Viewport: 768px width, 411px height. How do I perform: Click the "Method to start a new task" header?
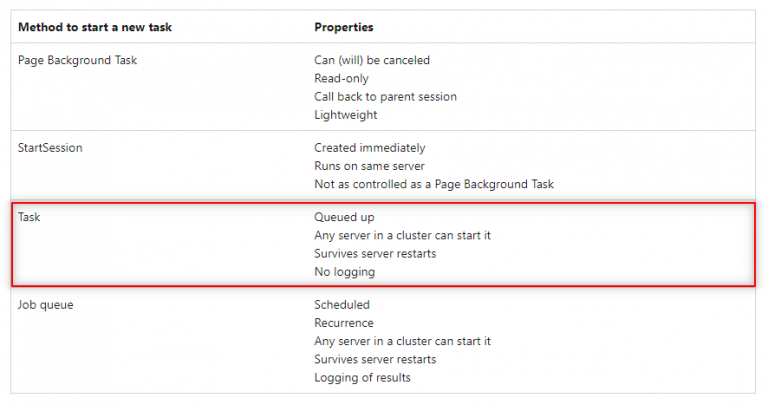(95, 26)
